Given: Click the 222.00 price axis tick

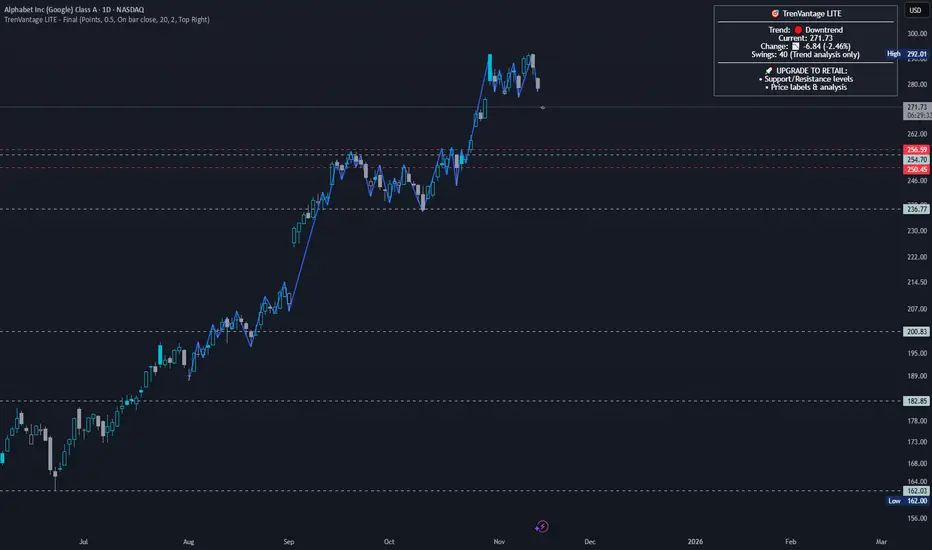Looking at the screenshot, I should [x=917, y=257].
